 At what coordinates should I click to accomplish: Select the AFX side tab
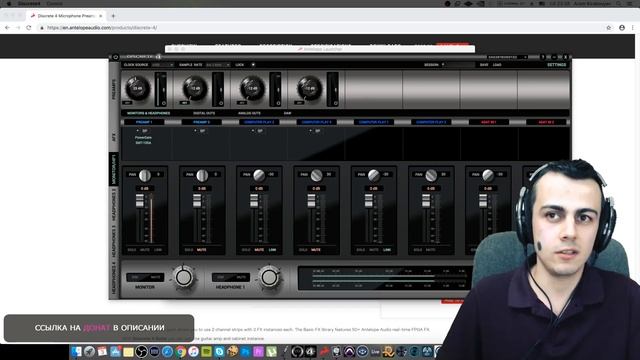coord(114,136)
